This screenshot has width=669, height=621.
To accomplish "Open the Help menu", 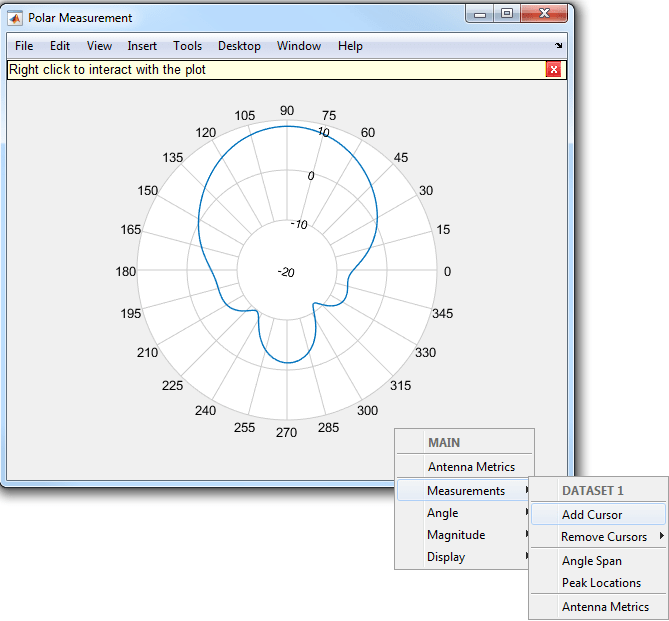I will pyautogui.click(x=350, y=46).
